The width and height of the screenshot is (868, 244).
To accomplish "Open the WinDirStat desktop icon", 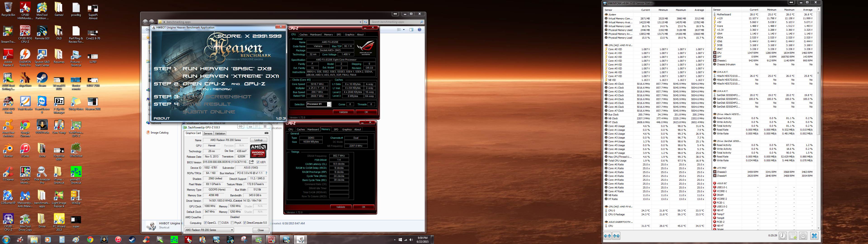I will tap(76, 150).
